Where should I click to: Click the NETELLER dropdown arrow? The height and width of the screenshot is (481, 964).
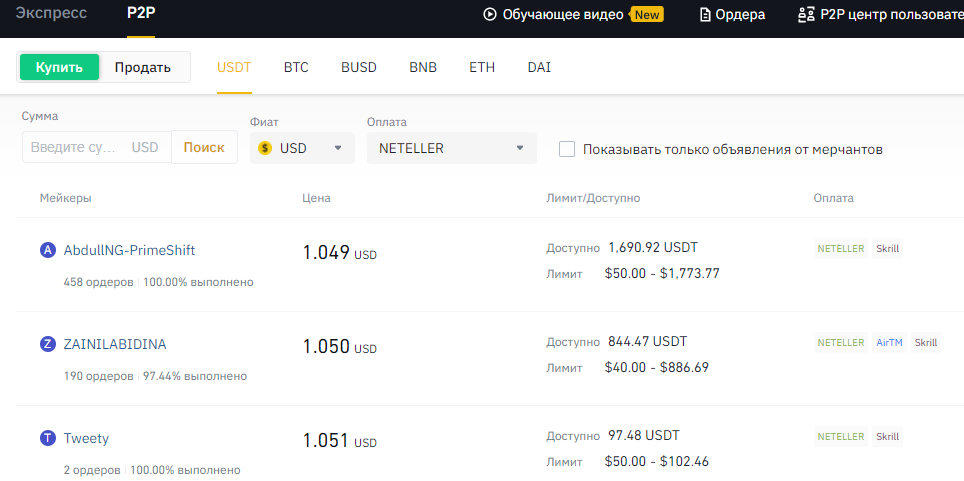tap(520, 148)
